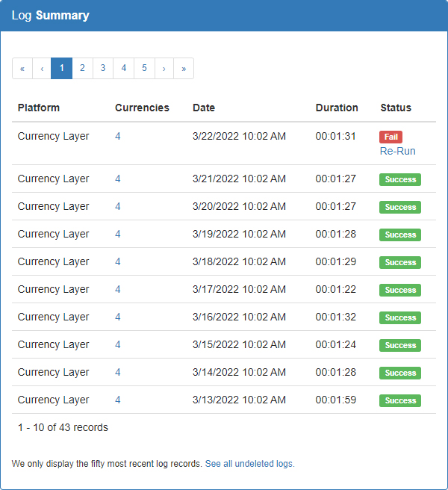Select the date 3/13/2022 10:02 AM

tap(239, 400)
